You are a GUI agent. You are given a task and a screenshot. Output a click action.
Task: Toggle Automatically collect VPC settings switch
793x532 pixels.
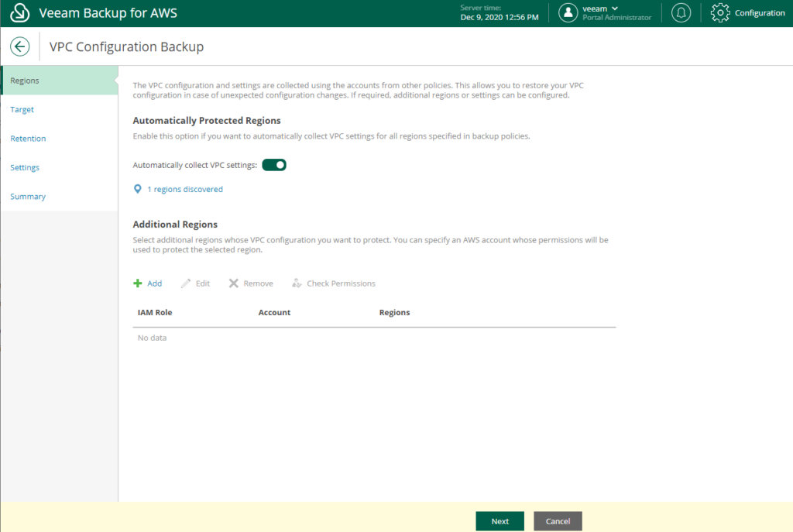click(x=274, y=165)
